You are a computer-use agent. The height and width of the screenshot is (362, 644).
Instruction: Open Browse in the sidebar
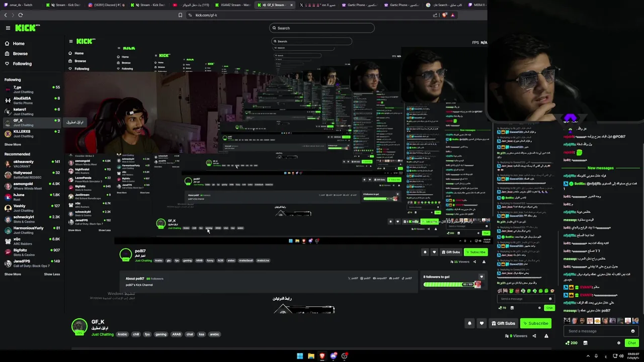20,54
